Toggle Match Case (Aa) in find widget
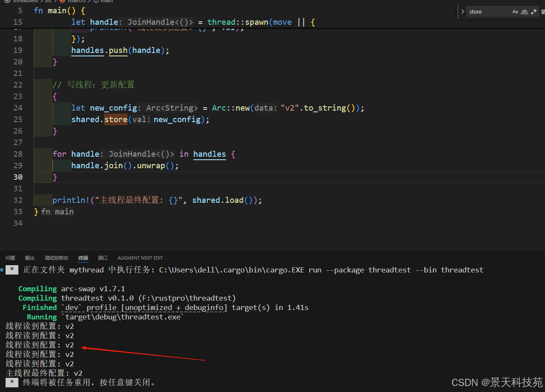Viewport: 545px width, 392px height. coord(515,12)
